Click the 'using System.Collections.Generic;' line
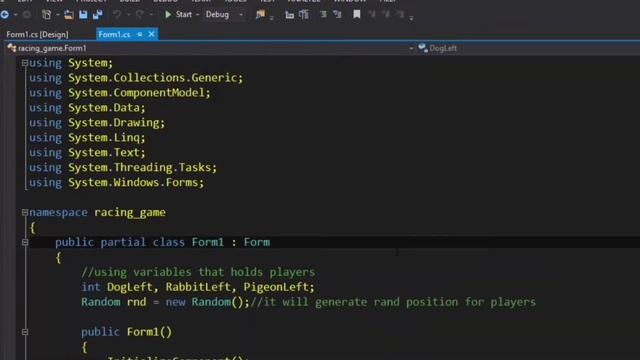This screenshot has height=360, width=640. (x=136, y=78)
